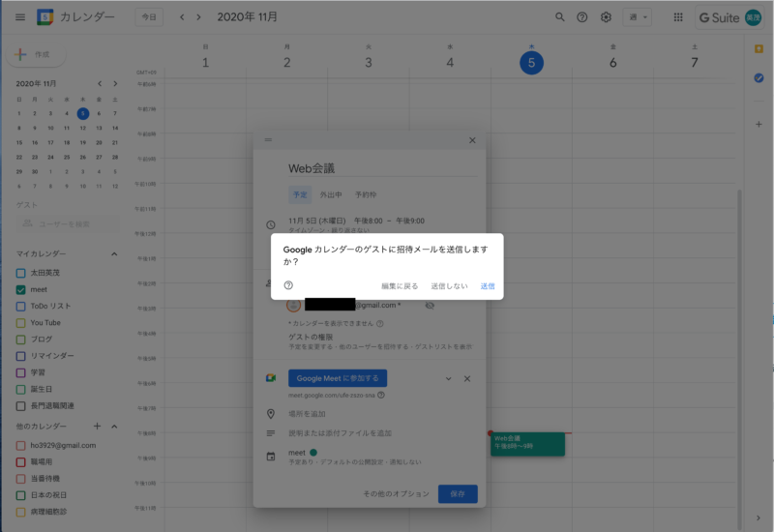The height and width of the screenshot is (532, 774).
Task: Open the 週 view dropdown
Action: coord(638,17)
